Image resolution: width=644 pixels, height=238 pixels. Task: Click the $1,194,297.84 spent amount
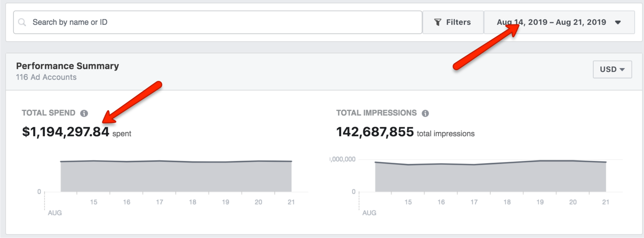[66, 132]
